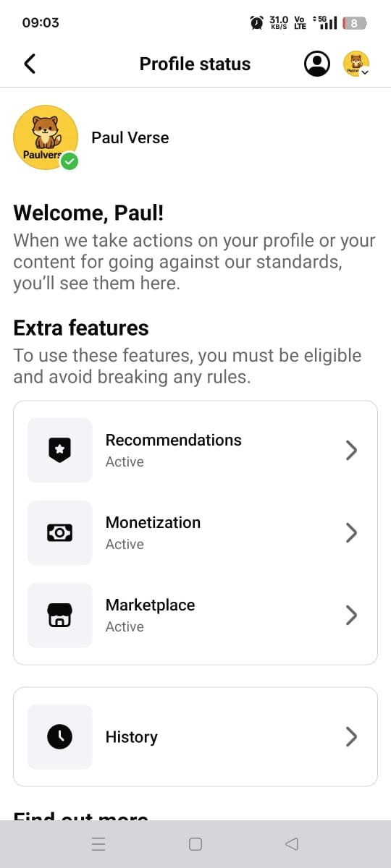Tap the back arrow in the header

30,64
